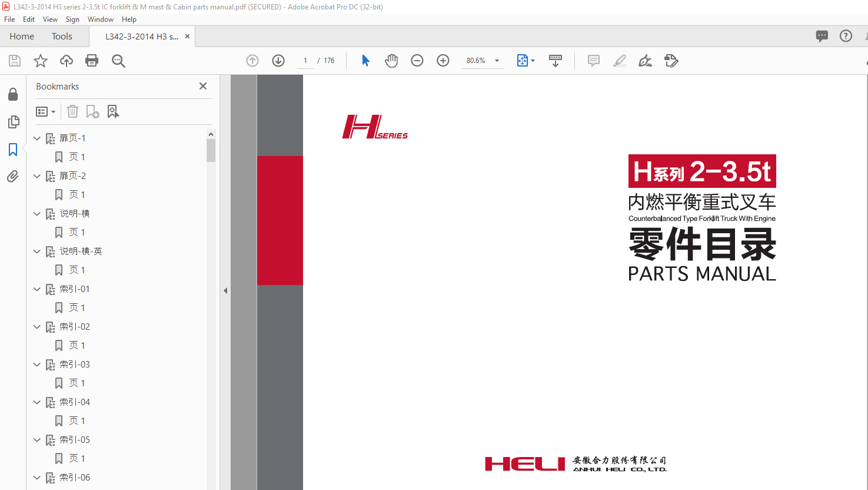Viewport: 868px width, 490px height.
Task: Toggle the Bookmarks panel icon
Action: tap(13, 149)
